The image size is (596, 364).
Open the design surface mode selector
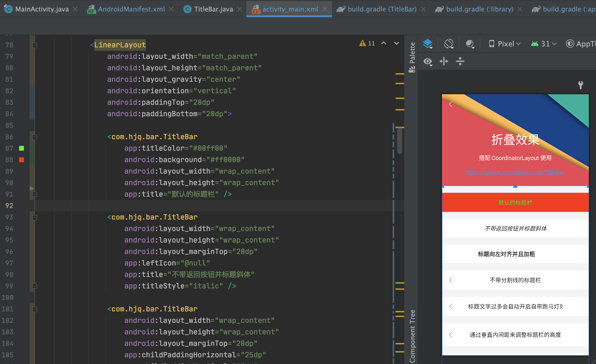[x=428, y=44]
